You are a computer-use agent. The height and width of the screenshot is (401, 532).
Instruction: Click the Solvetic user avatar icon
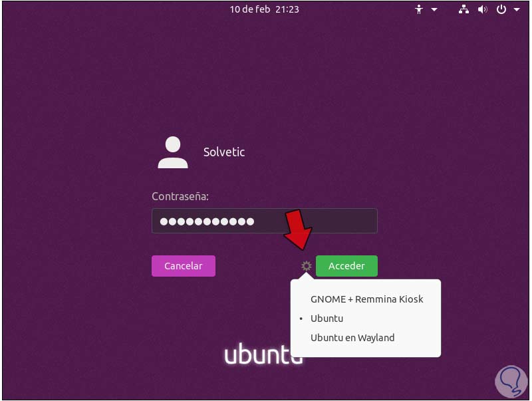tap(173, 152)
